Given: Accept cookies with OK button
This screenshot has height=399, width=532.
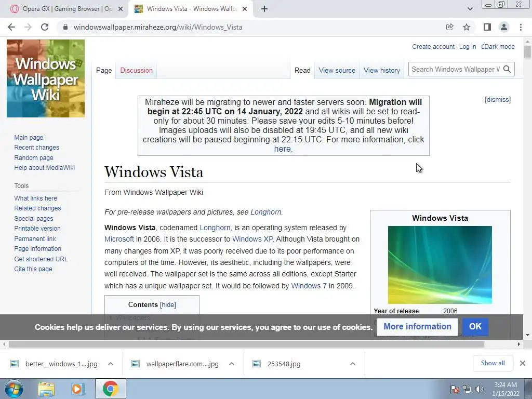Looking at the screenshot, I should [x=475, y=326].
